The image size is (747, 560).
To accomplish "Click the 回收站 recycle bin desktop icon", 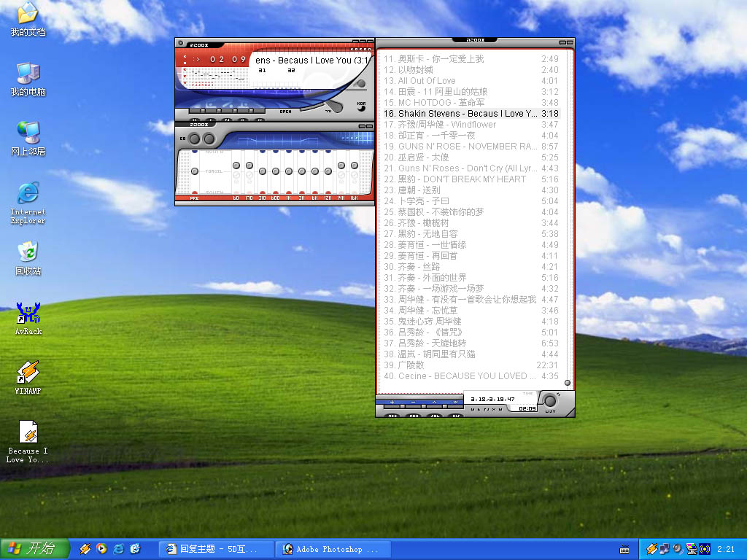I will tap(28, 259).
